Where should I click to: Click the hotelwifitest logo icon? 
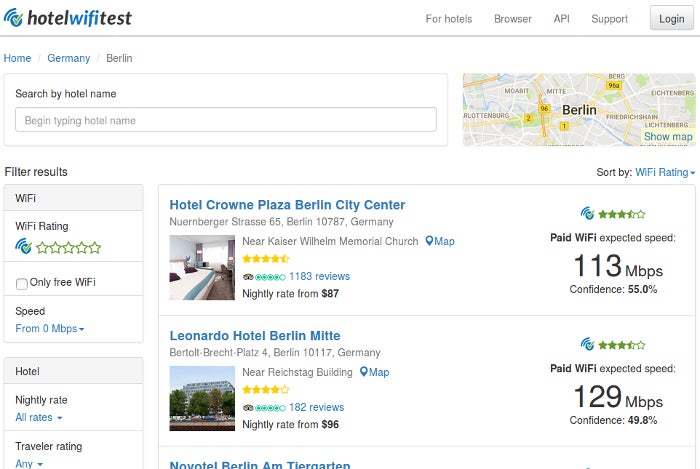(13, 18)
